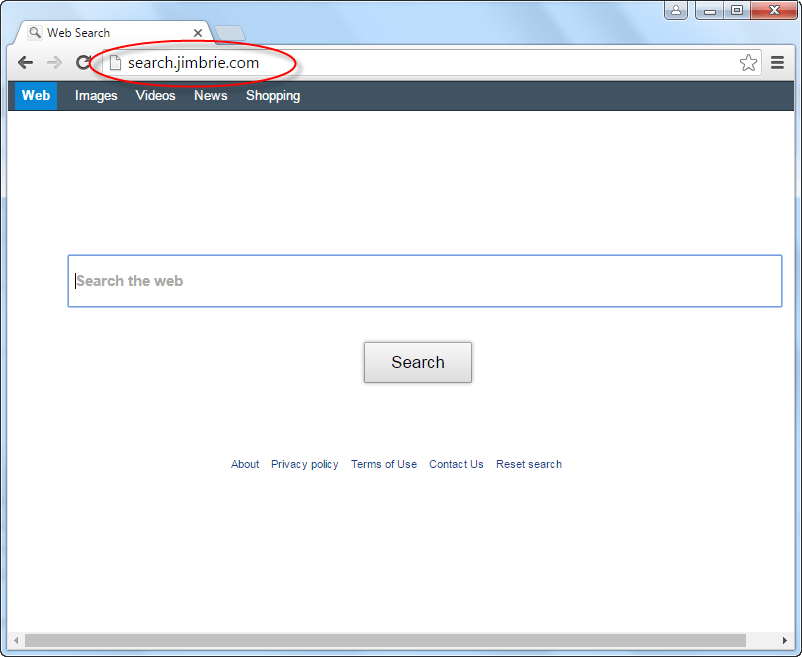Open a new tab with the blank tab button
Viewport: 802px width, 657px height.
click(230, 33)
